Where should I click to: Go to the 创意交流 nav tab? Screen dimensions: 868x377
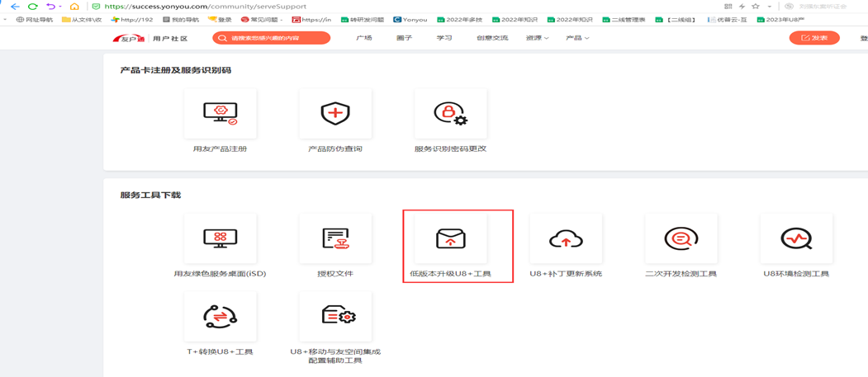point(492,38)
